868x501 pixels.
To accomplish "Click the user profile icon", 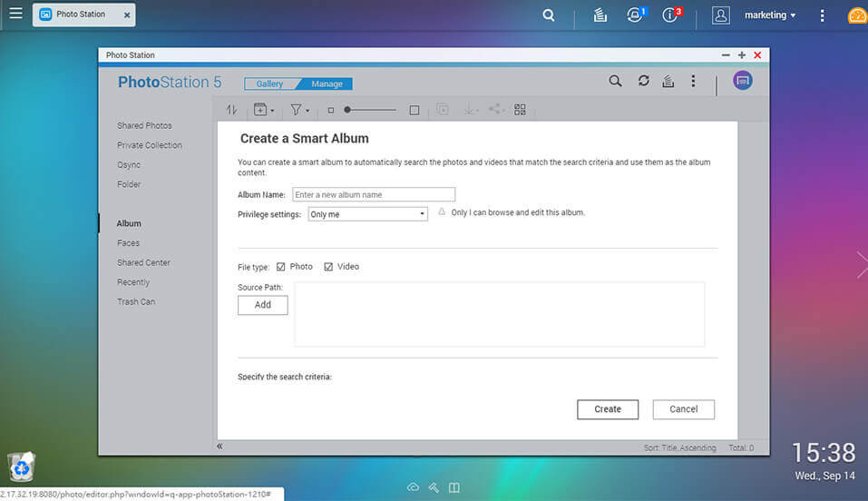I will (720, 15).
